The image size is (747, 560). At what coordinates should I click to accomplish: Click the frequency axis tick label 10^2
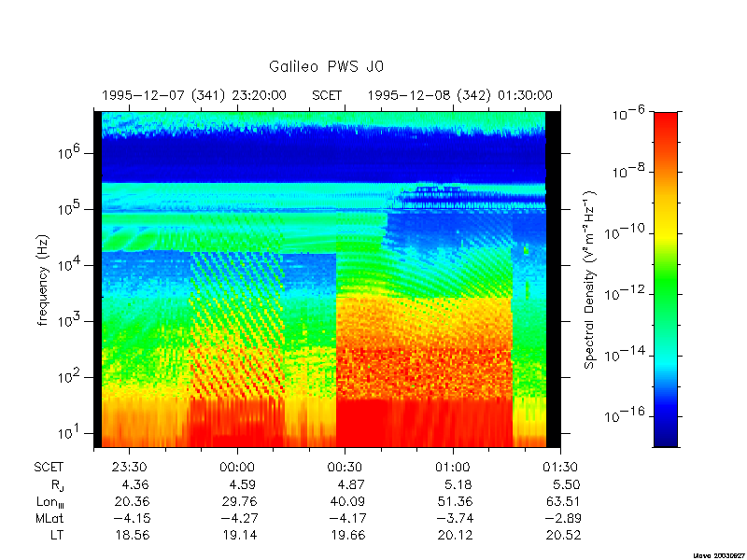click(71, 378)
